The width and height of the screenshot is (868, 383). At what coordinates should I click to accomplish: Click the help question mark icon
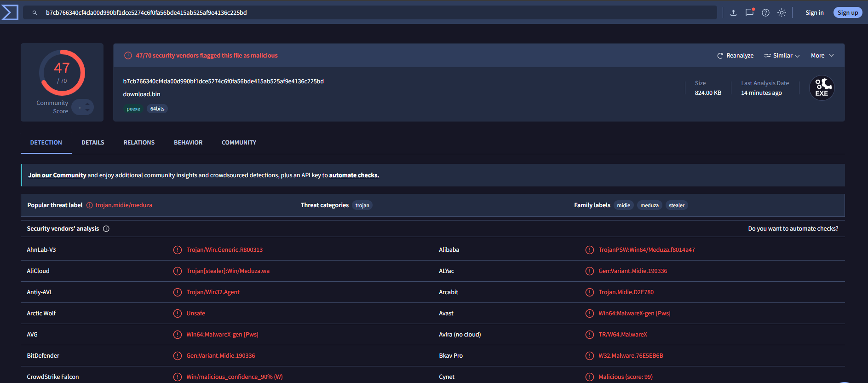(x=765, y=13)
